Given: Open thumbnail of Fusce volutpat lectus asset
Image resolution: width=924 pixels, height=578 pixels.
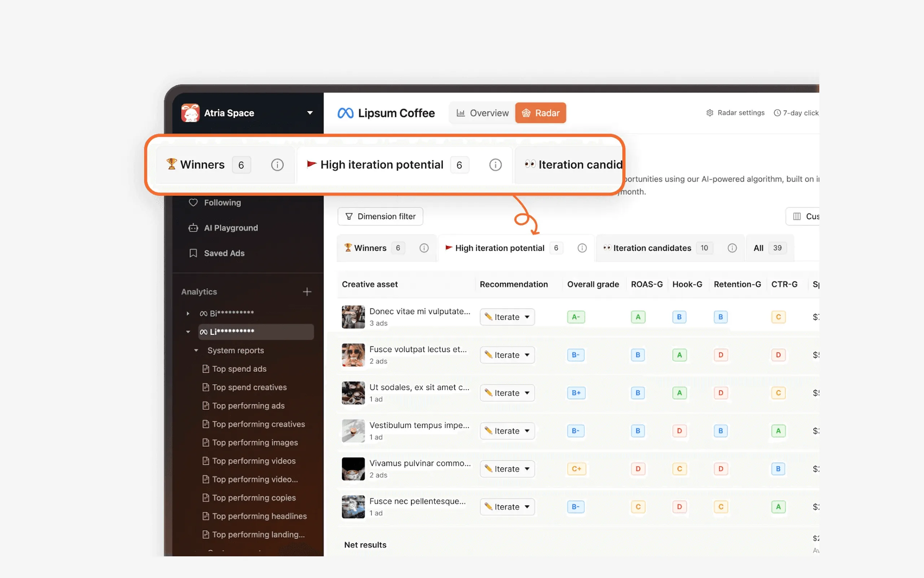Looking at the screenshot, I should coord(353,355).
